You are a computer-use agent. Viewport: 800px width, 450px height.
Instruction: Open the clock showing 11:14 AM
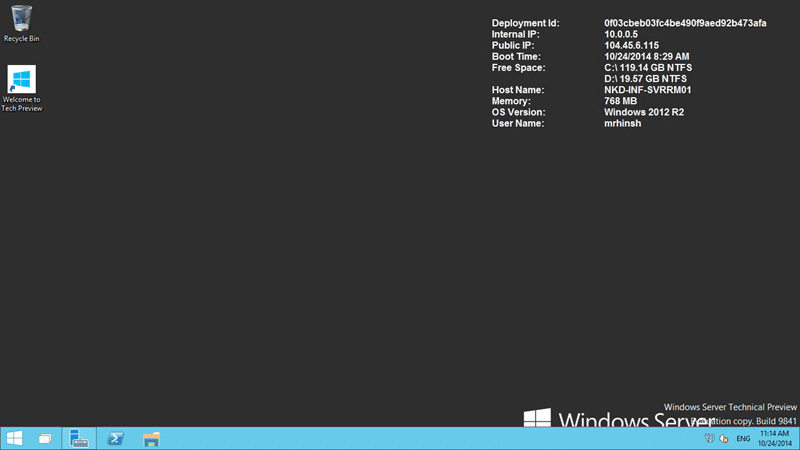pos(774,438)
